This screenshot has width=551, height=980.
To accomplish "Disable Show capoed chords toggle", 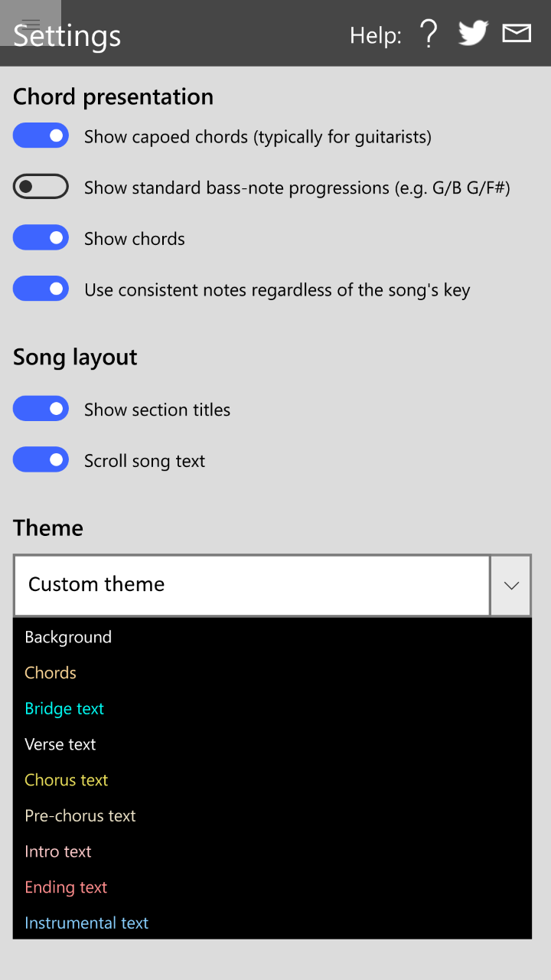I will (x=41, y=136).
